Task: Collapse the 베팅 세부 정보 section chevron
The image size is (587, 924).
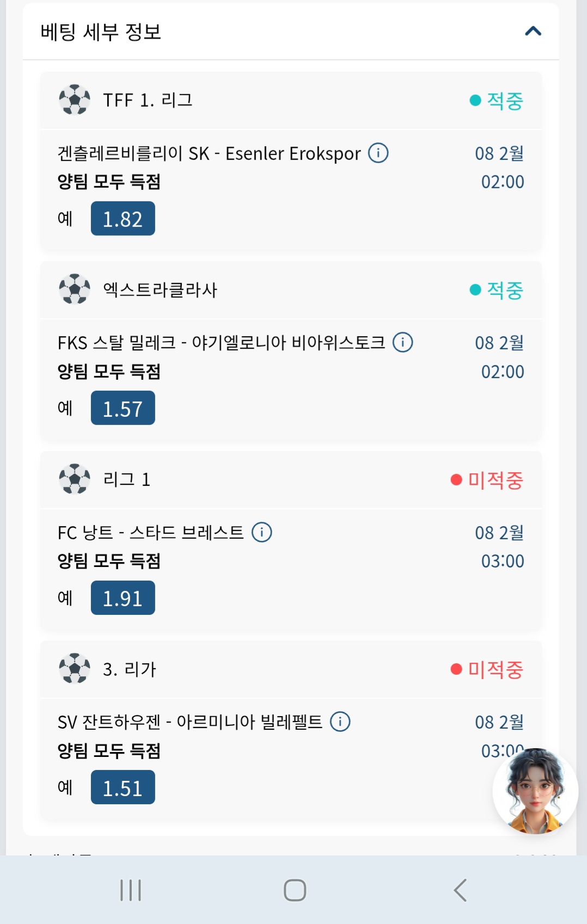Action: (x=533, y=31)
